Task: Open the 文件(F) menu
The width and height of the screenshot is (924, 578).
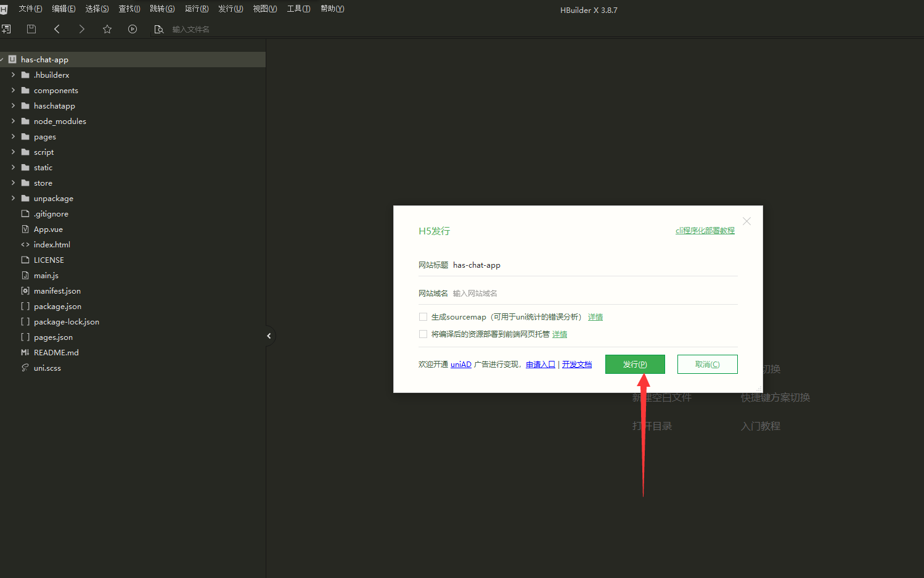Action: pos(30,9)
